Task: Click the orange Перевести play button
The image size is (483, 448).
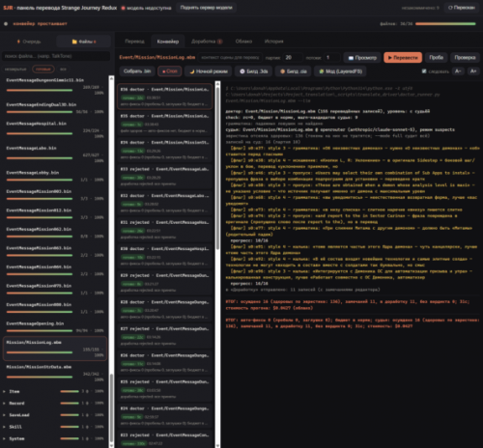Action: (x=403, y=58)
